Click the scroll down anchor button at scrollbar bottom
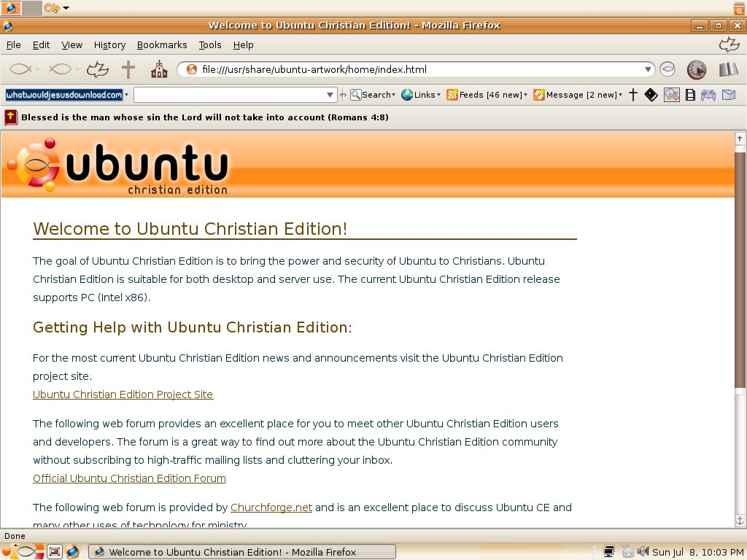This screenshot has width=747, height=560. 740,520
